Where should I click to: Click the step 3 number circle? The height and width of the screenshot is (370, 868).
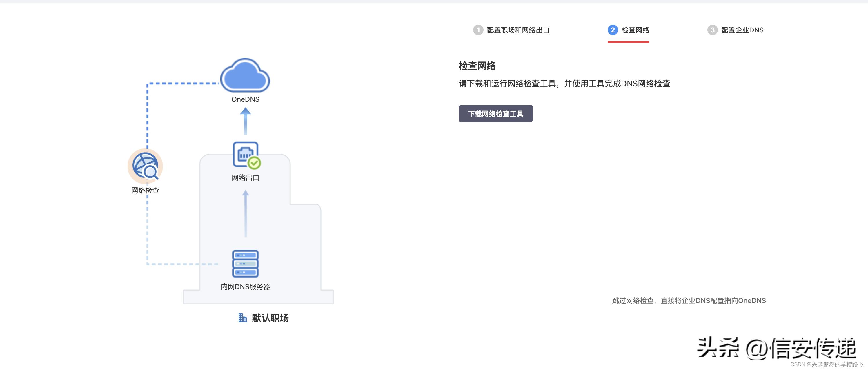pyautogui.click(x=712, y=30)
